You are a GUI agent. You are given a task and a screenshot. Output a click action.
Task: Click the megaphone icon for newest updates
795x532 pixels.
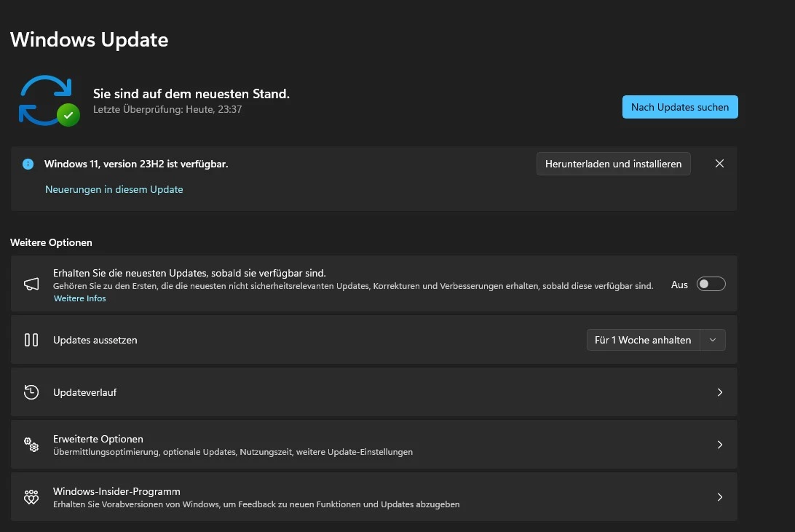[x=31, y=284]
